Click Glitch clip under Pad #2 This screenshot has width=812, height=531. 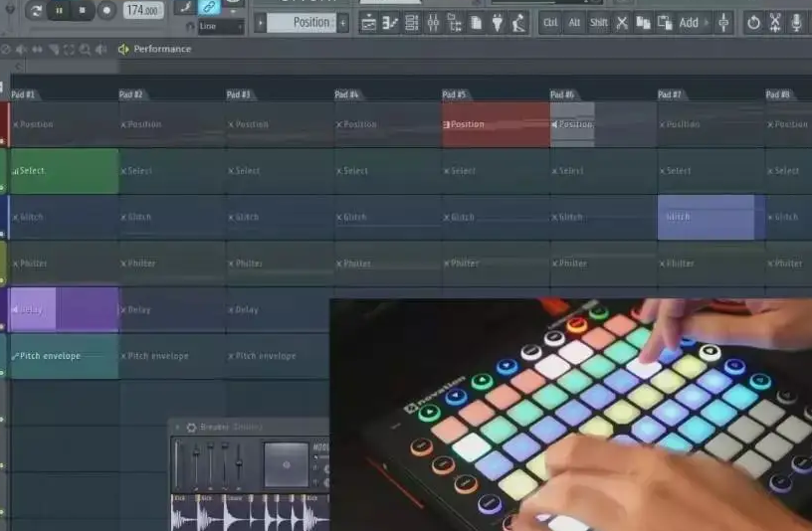(172, 218)
